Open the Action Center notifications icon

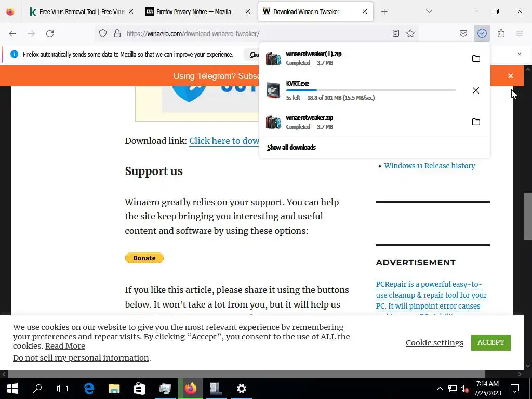(x=515, y=389)
